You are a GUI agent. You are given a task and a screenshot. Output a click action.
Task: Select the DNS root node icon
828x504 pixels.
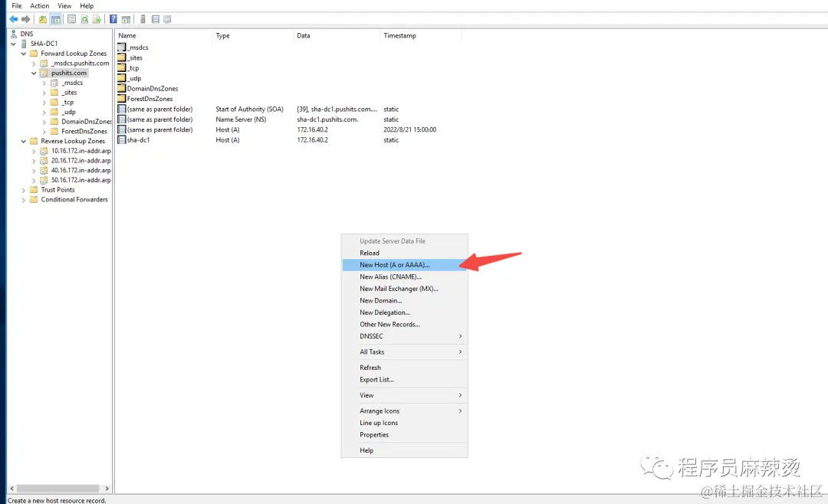[14, 34]
